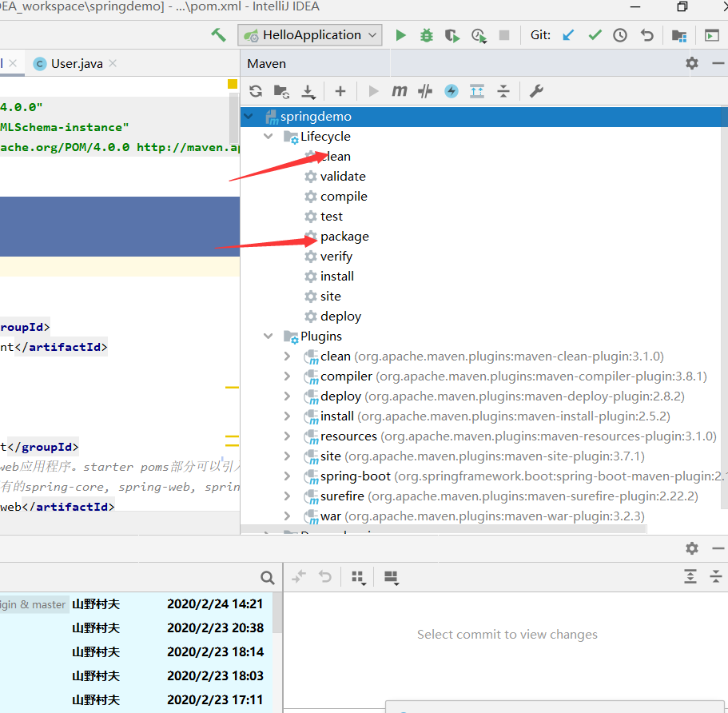The image size is (728, 713).
Task: Select the site lifecycle phase
Action: tap(323, 297)
